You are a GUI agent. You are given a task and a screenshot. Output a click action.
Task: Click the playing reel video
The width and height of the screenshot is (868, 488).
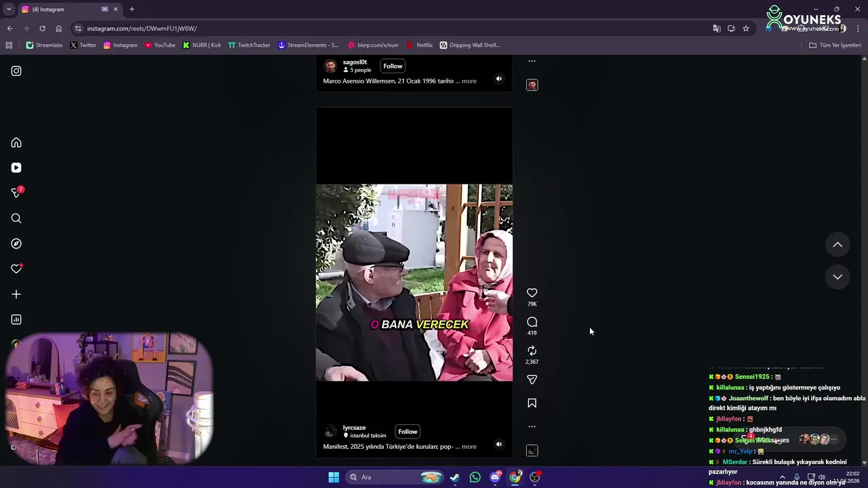(x=414, y=283)
